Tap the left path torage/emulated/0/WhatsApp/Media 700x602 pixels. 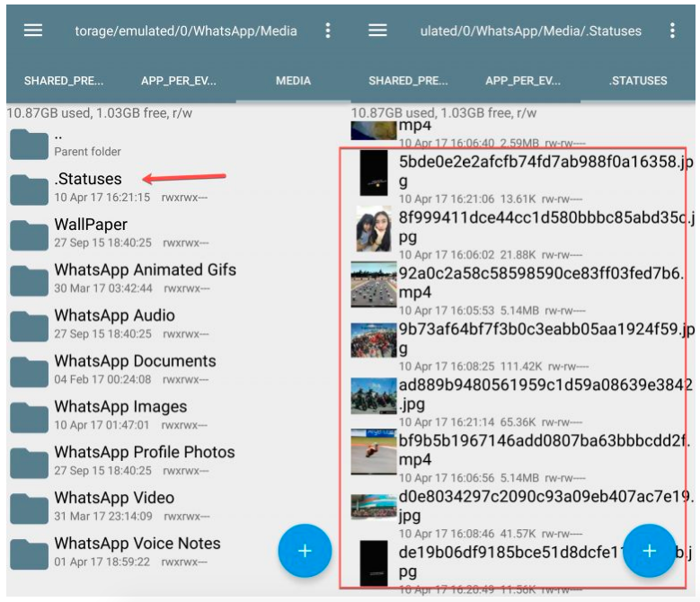pyautogui.click(x=186, y=31)
